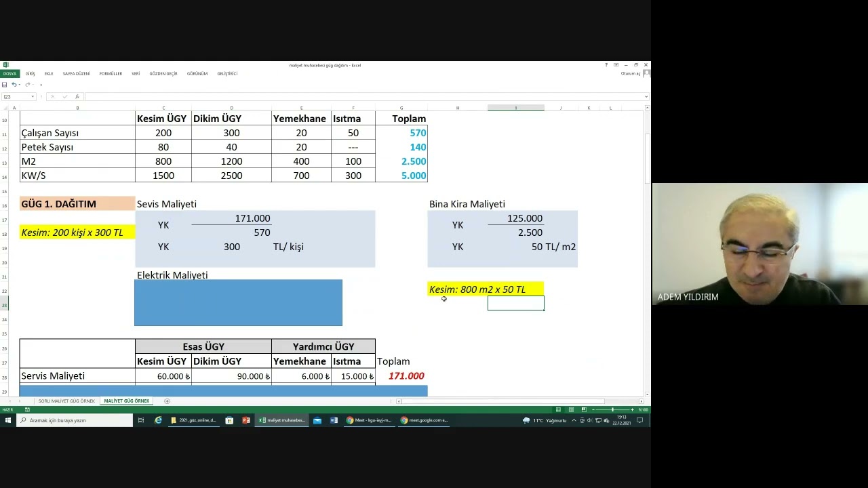868x488 pixels.
Task: Open Task View on the taskbar
Action: (x=141, y=420)
